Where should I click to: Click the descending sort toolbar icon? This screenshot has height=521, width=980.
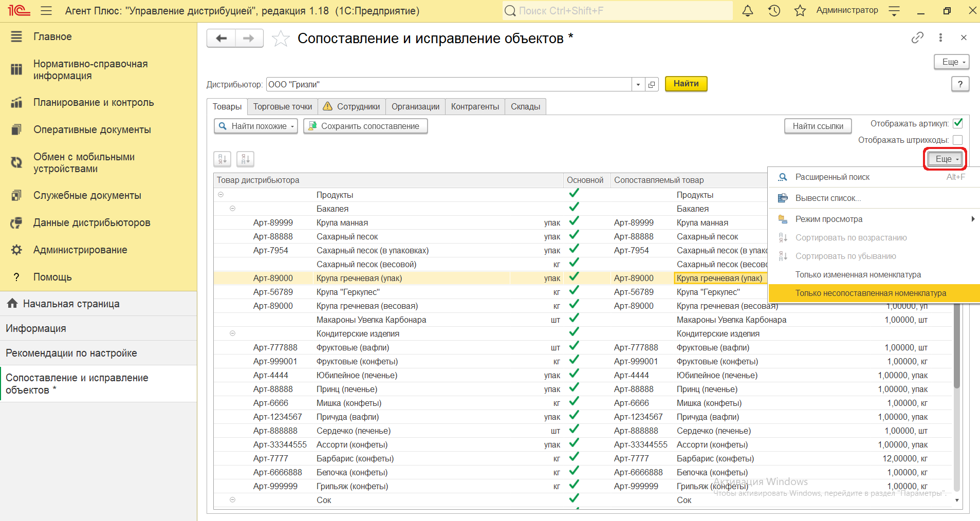coord(245,159)
